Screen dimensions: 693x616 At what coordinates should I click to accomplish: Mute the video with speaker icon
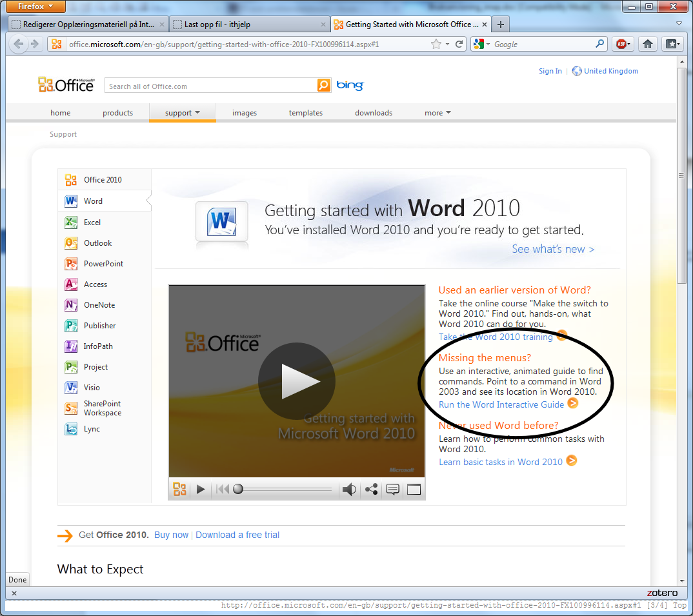coord(349,490)
